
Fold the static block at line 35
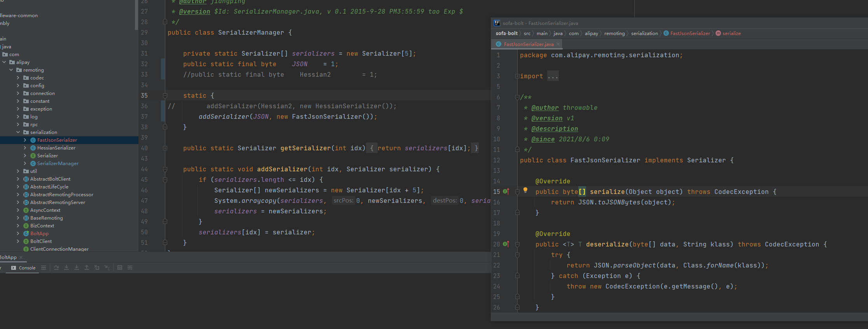(165, 95)
